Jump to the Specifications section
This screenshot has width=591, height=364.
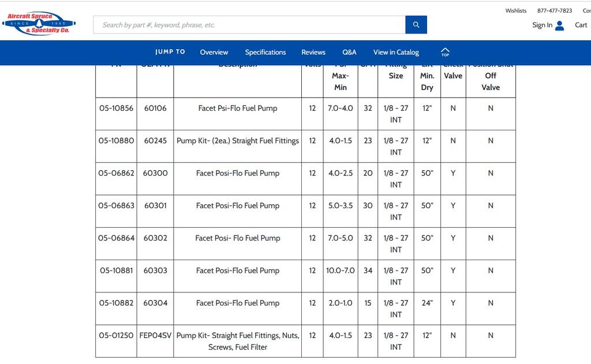tap(265, 52)
